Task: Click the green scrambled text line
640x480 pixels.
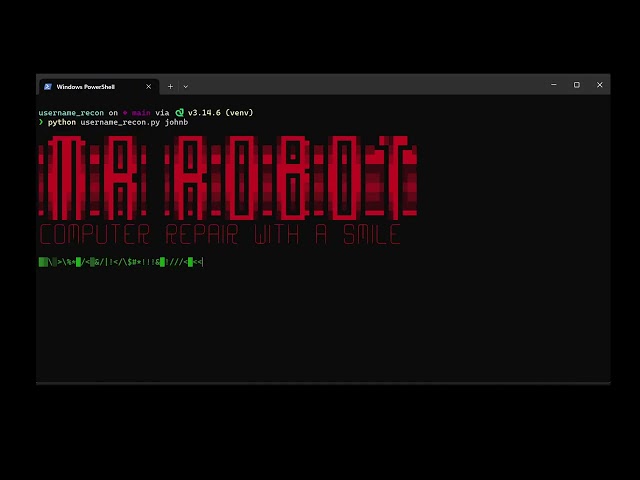Action: 121,262
